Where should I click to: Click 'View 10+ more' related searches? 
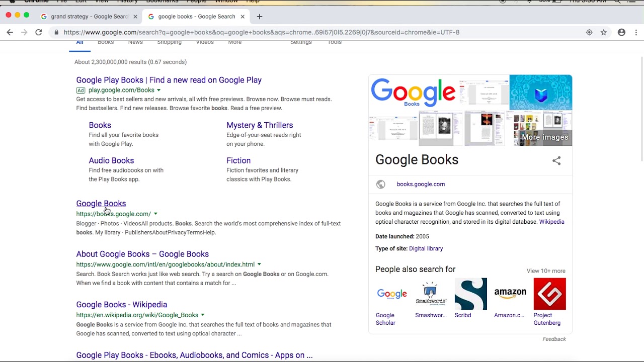[546, 271]
